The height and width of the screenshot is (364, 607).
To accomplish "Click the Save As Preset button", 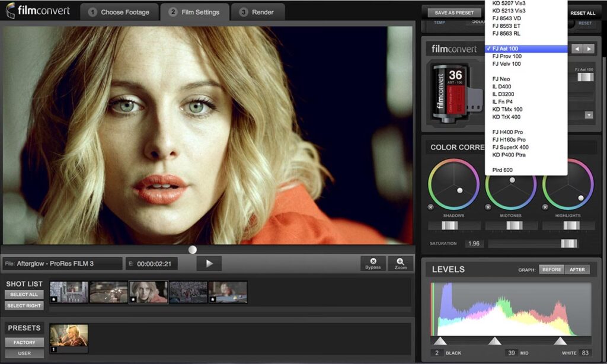I will (x=454, y=12).
